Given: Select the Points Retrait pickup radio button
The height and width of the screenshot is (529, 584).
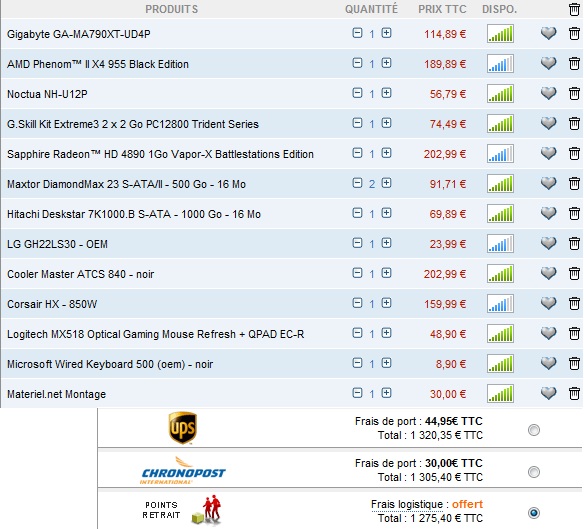Looking at the screenshot, I should (534, 513).
